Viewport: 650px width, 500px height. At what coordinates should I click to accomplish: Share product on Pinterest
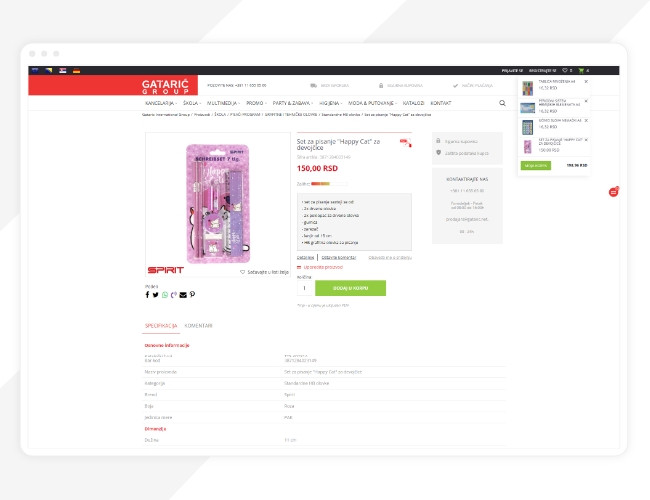192,295
